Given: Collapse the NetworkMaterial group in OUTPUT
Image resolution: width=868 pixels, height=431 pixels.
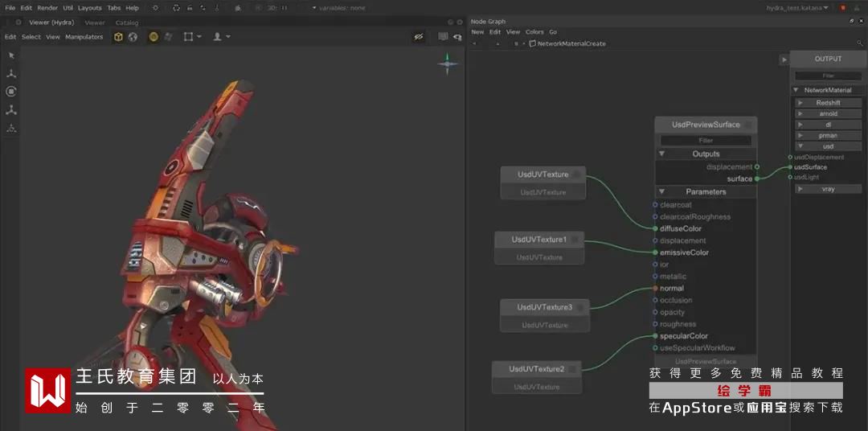Looking at the screenshot, I should coord(796,90).
